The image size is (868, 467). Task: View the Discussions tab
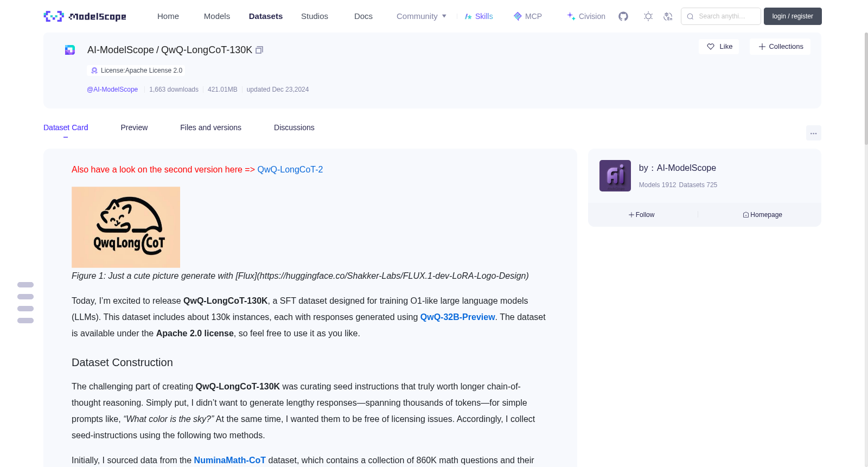tap(294, 127)
